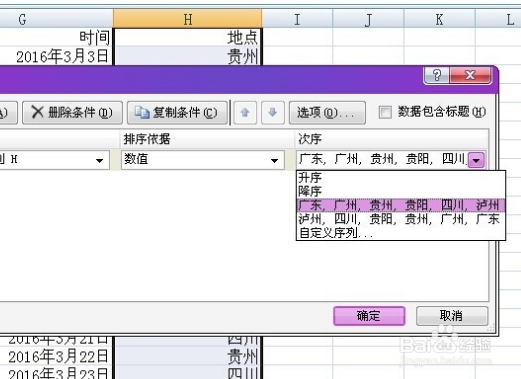Select 升序 in the order list
The height and width of the screenshot is (379, 521).
pos(401,178)
